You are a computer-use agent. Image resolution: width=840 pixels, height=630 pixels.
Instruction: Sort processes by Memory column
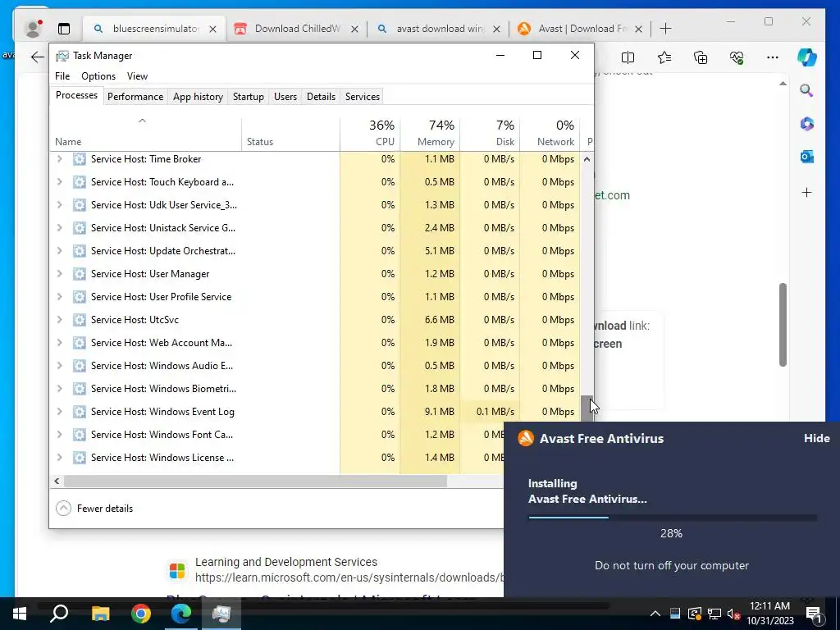tap(430, 134)
